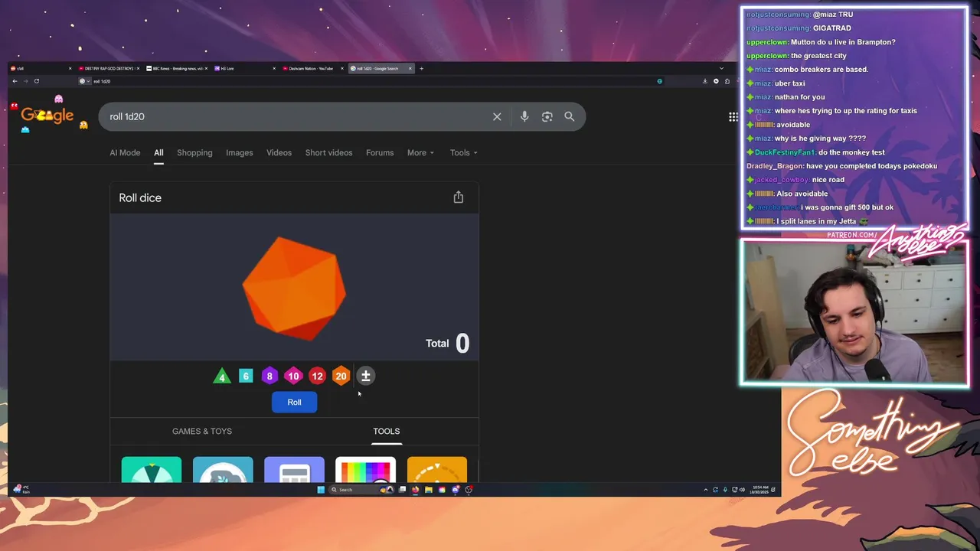Open the calculator tool thumbnail
Screen dimensions: 980x551
pyautogui.click(x=294, y=470)
